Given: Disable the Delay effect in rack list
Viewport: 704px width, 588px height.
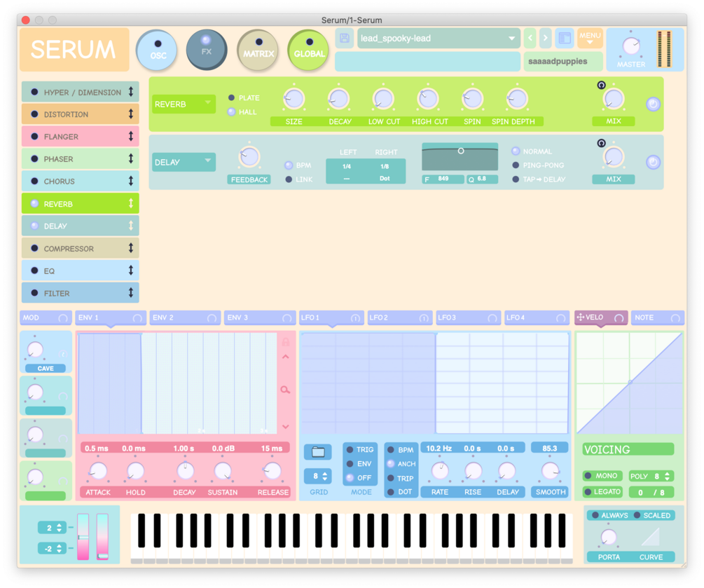Looking at the screenshot, I should coord(34,226).
